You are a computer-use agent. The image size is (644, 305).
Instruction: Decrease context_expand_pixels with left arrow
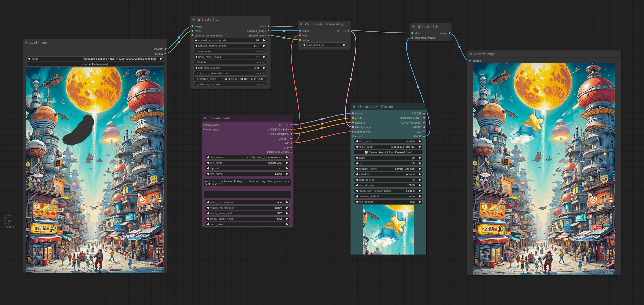point(196,40)
